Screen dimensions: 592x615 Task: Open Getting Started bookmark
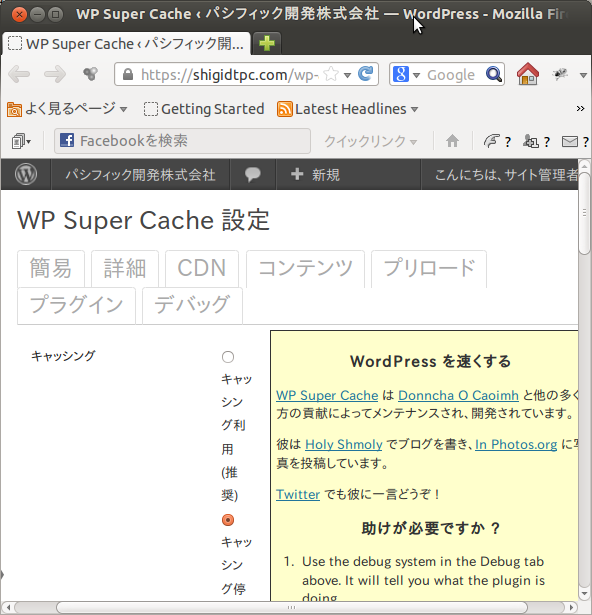204,109
